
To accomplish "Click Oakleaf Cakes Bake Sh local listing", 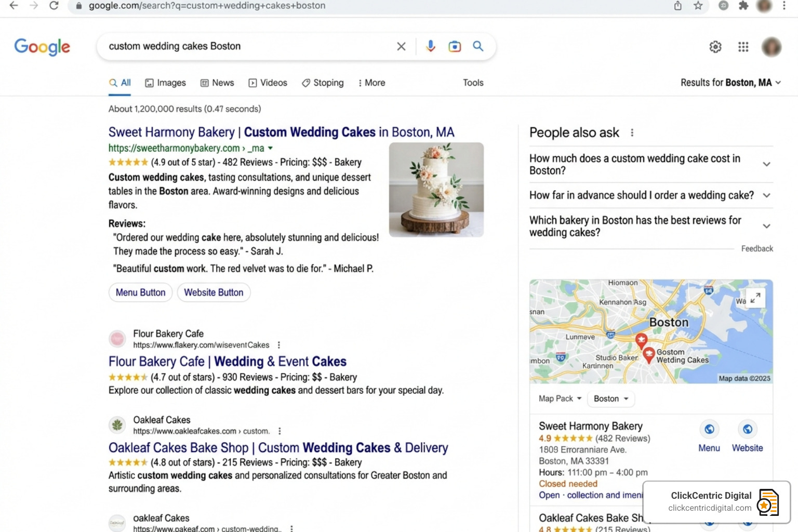I will [591, 518].
